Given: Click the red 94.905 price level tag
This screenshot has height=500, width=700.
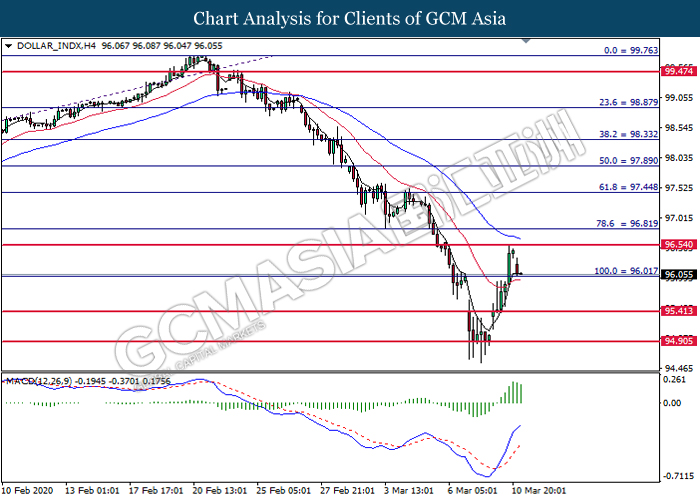Looking at the screenshot, I should pos(679,341).
